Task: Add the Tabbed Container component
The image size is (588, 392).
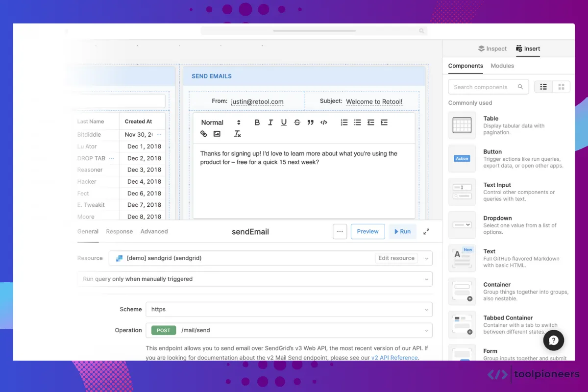Action: point(509,324)
